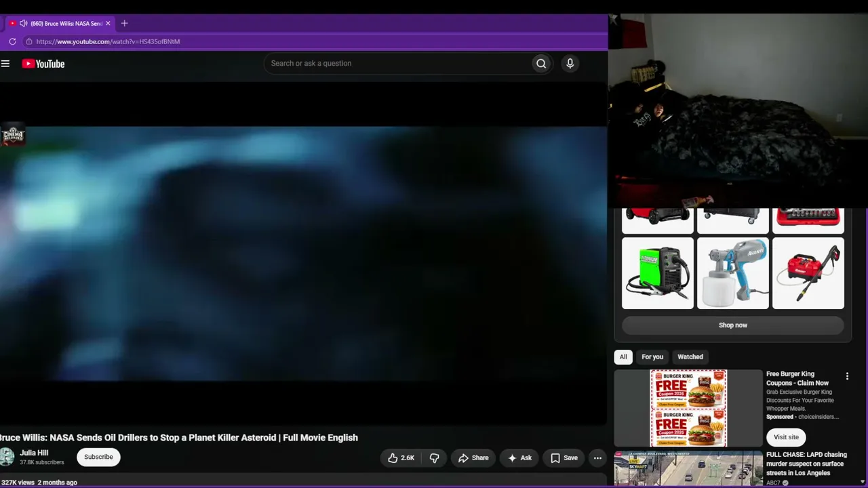This screenshot has height=488, width=868.
Task: Open the green welder product image
Action: (x=658, y=273)
